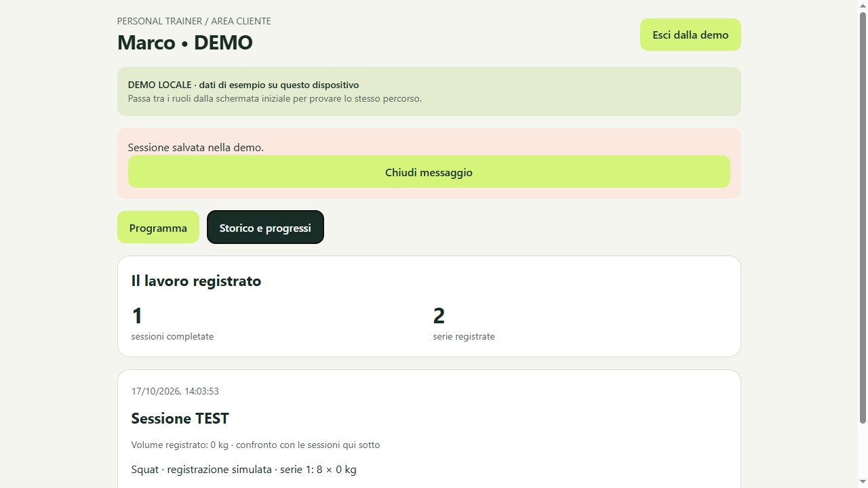
Task: Open the Sessione TEST entry title
Action: click(x=180, y=418)
